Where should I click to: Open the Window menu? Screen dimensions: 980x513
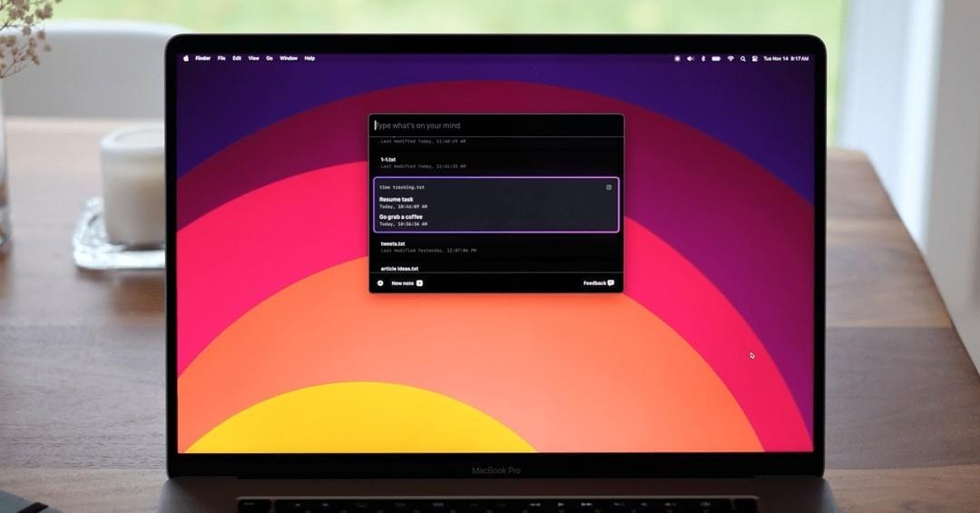(289, 58)
